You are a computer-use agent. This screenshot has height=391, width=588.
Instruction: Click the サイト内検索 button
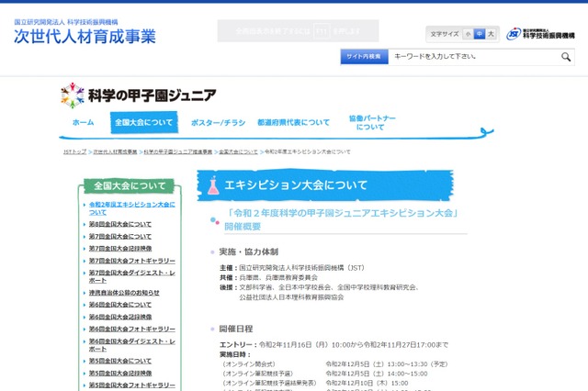pyautogui.click(x=364, y=57)
